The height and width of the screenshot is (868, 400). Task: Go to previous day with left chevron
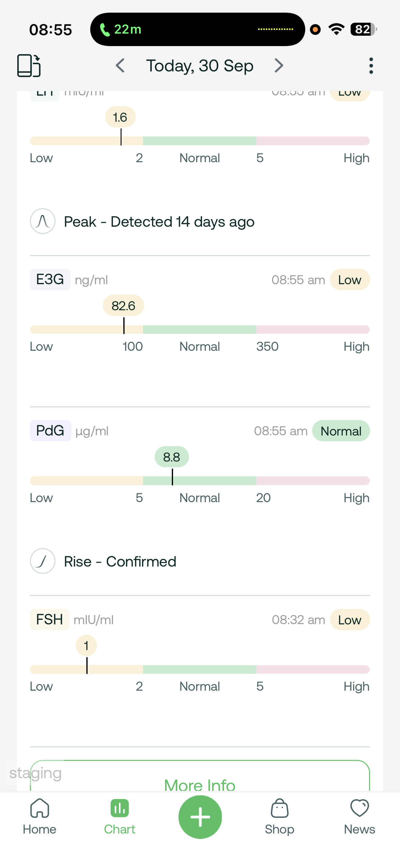[x=120, y=65]
